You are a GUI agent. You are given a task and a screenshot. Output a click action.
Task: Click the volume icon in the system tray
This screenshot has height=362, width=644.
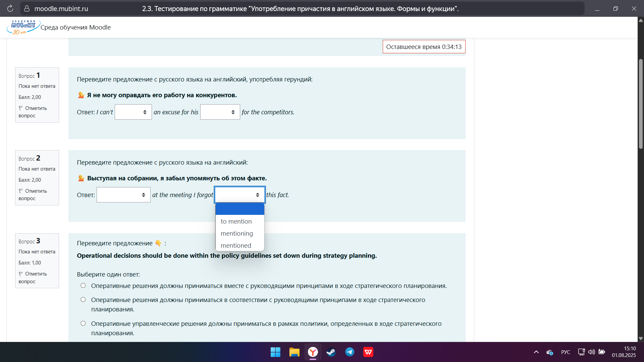(591, 352)
